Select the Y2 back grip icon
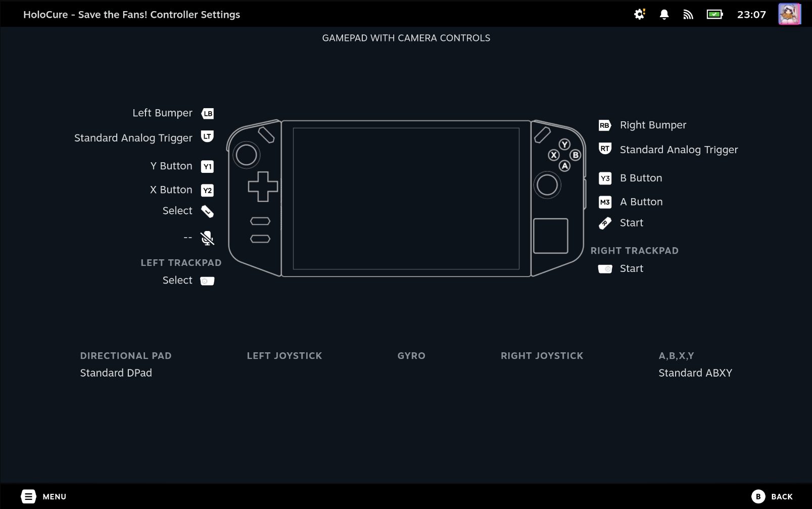This screenshot has width=812, height=509. tap(208, 190)
